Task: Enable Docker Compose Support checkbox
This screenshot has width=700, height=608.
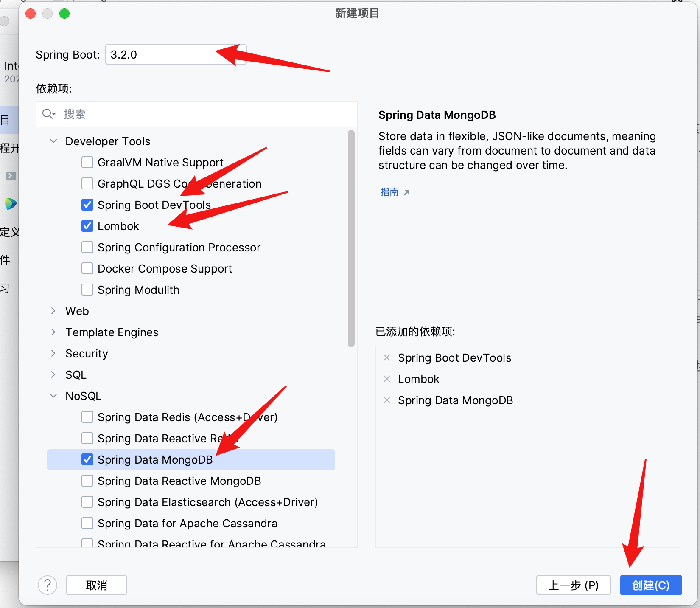Action: 87,268
